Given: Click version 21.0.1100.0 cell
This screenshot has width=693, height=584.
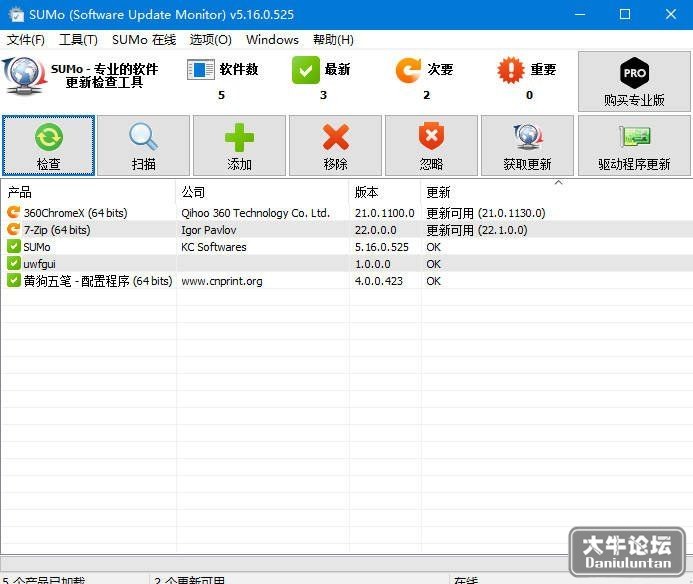Looking at the screenshot, I should [x=385, y=213].
